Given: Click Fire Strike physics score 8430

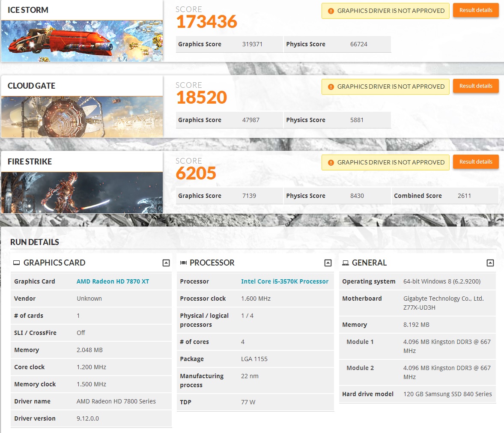Looking at the screenshot, I should point(357,196).
